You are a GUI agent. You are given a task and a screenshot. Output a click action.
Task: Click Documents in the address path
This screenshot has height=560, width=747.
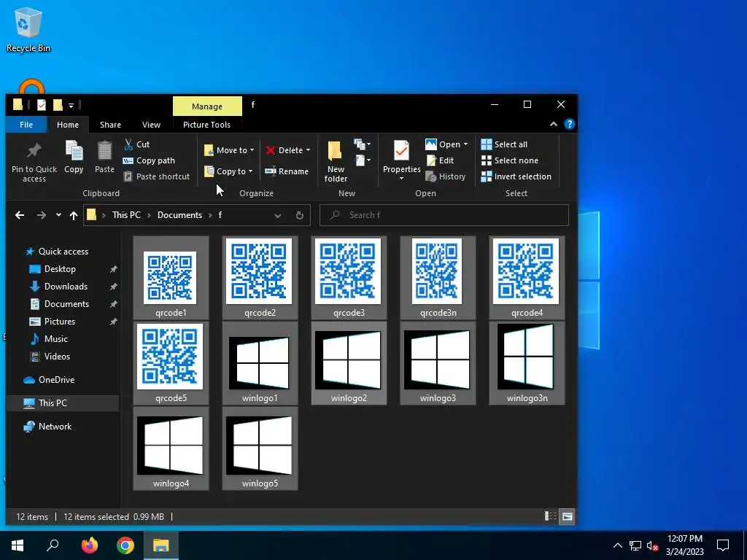click(179, 215)
